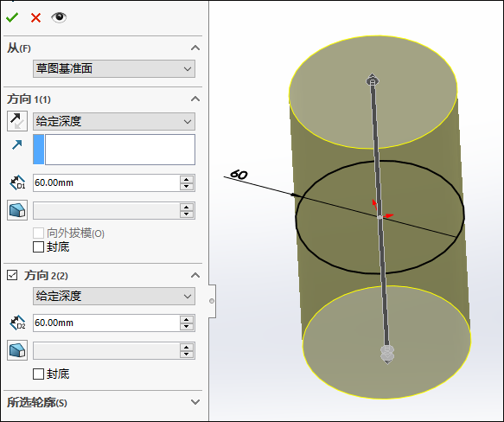Click the D2 depth dimension icon
Viewport: 504px width, 422px height.
point(17,323)
